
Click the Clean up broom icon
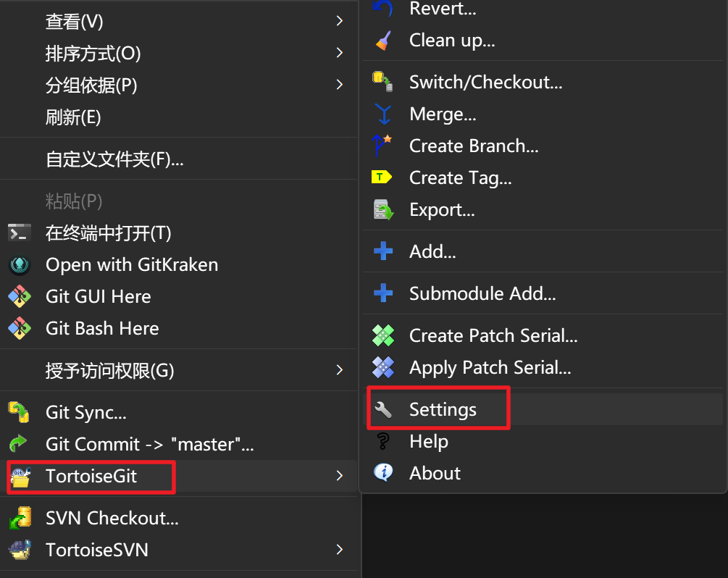coord(383,41)
